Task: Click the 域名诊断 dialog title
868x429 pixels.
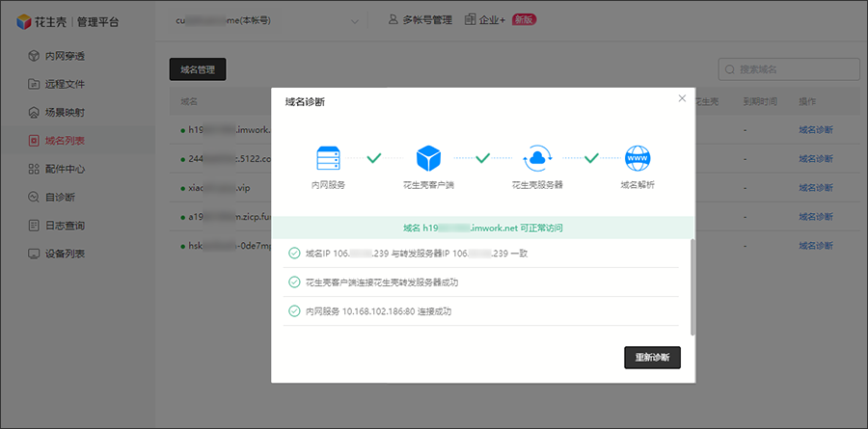Action: [x=305, y=102]
